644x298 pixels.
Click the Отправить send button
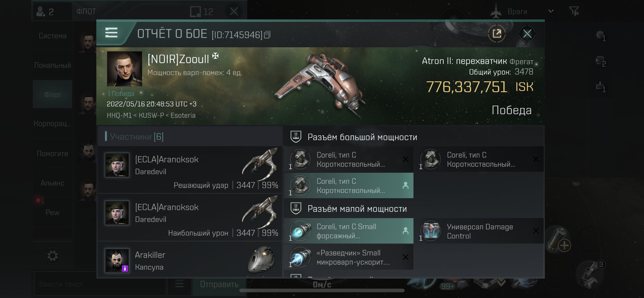[x=219, y=284]
